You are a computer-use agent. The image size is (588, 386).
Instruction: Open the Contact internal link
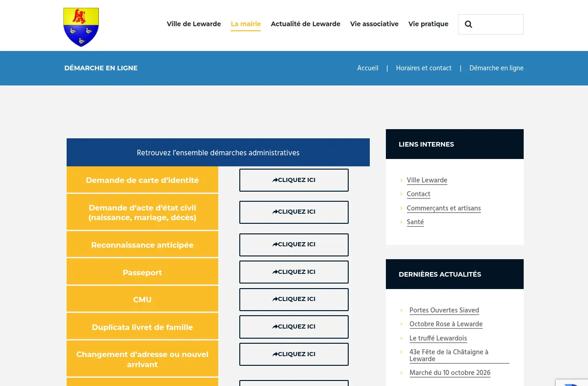tap(418, 194)
